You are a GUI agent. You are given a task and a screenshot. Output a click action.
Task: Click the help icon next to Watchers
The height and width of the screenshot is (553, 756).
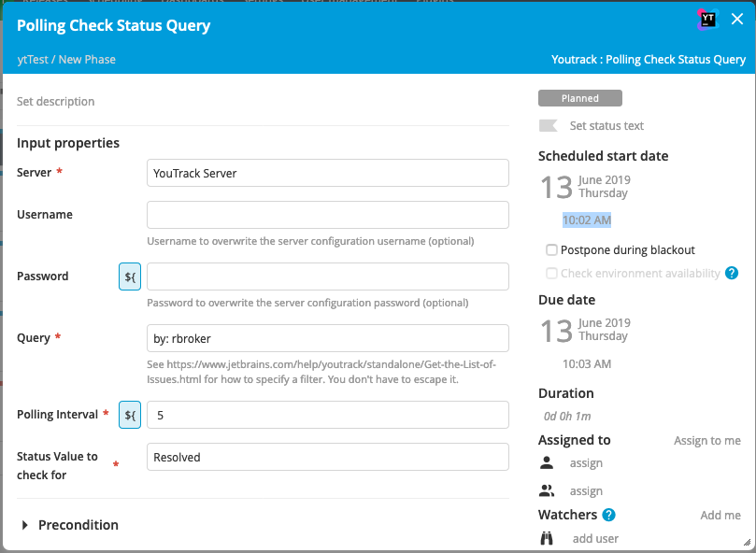coord(609,515)
